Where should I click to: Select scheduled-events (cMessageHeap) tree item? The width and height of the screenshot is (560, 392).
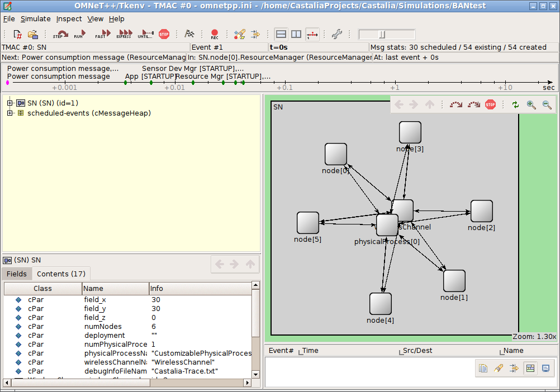[89, 113]
